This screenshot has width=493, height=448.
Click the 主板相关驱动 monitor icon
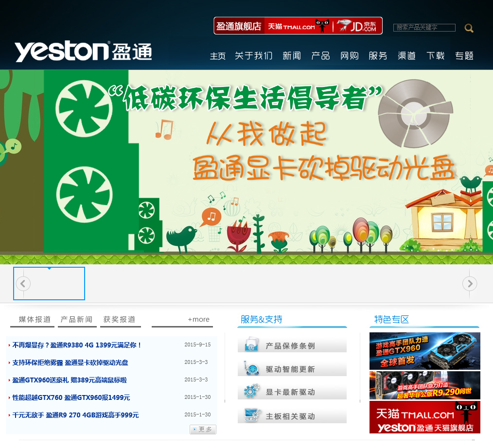click(252, 415)
